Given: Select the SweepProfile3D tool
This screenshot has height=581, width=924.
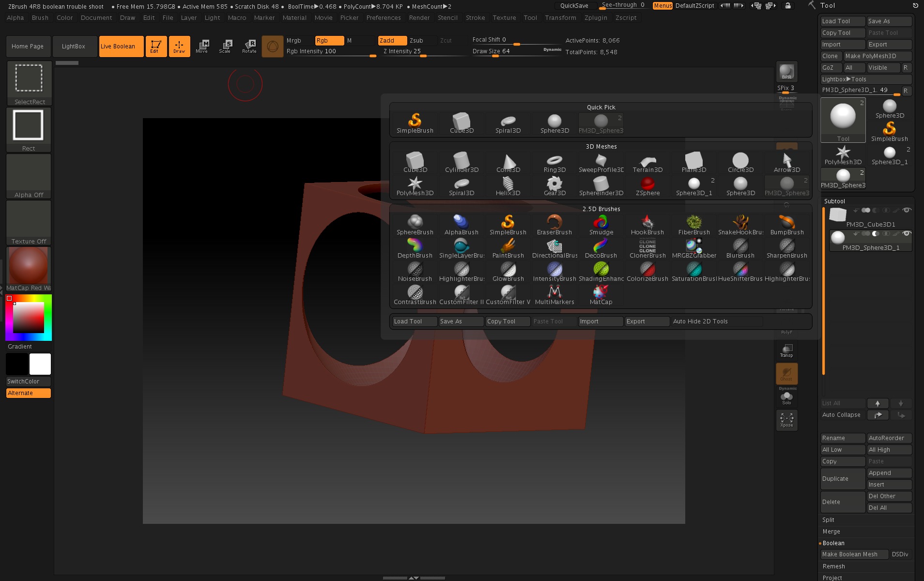Looking at the screenshot, I should 601,163.
